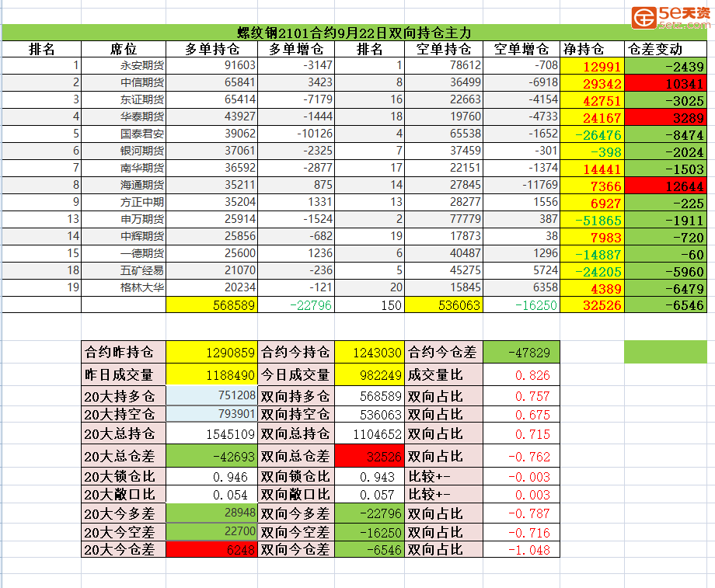
Task: Click the value 1545109
Action: click(x=212, y=433)
